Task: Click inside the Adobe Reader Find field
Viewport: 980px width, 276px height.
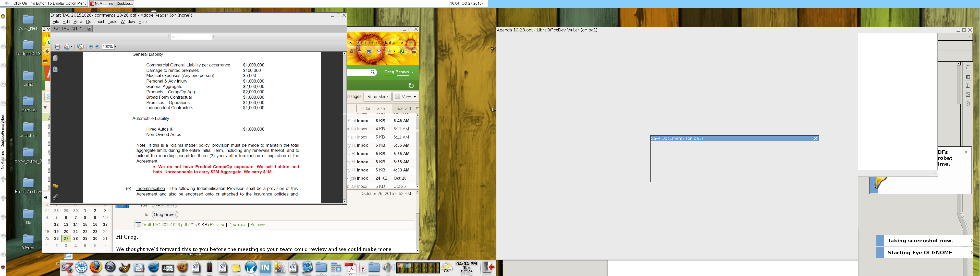Action: coord(191,37)
